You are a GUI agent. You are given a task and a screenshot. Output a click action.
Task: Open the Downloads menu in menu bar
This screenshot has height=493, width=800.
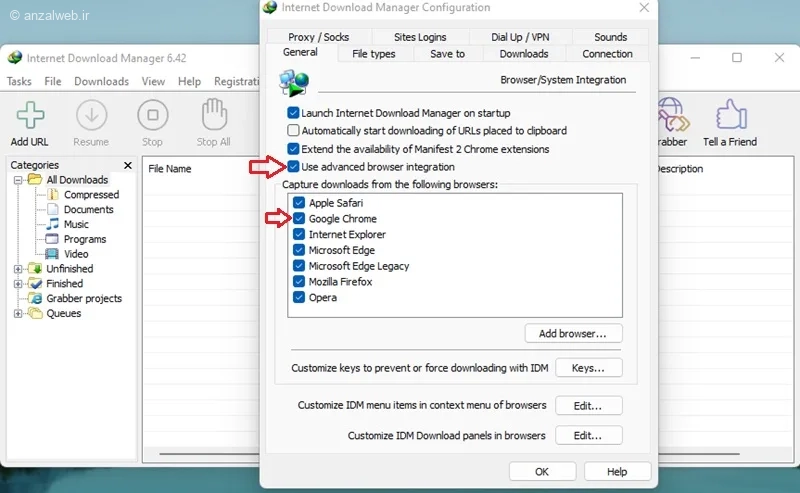coord(101,81)
